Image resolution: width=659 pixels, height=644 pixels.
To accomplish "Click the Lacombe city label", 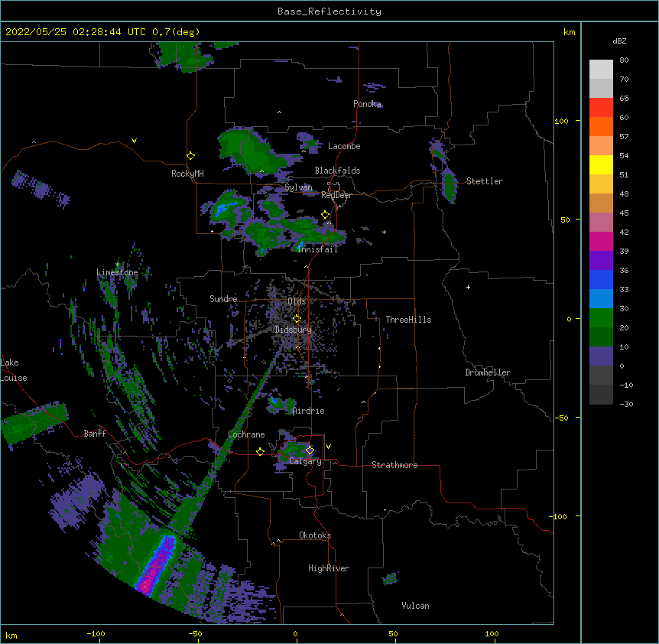I will (x=344, y=146).
